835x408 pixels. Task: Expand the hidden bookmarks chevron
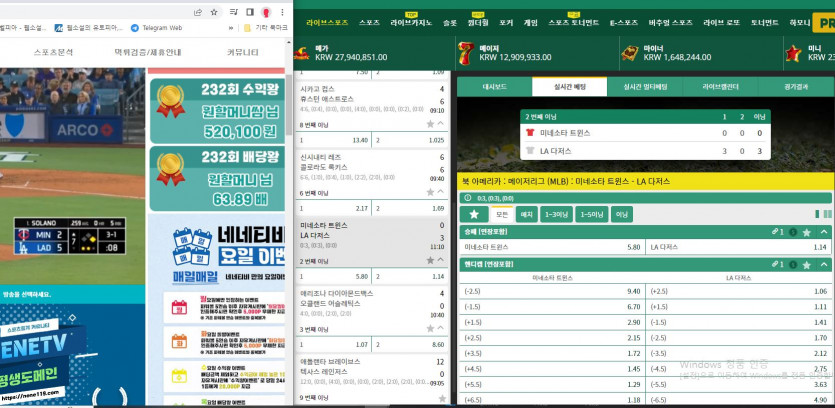click(x=231, y=28)
